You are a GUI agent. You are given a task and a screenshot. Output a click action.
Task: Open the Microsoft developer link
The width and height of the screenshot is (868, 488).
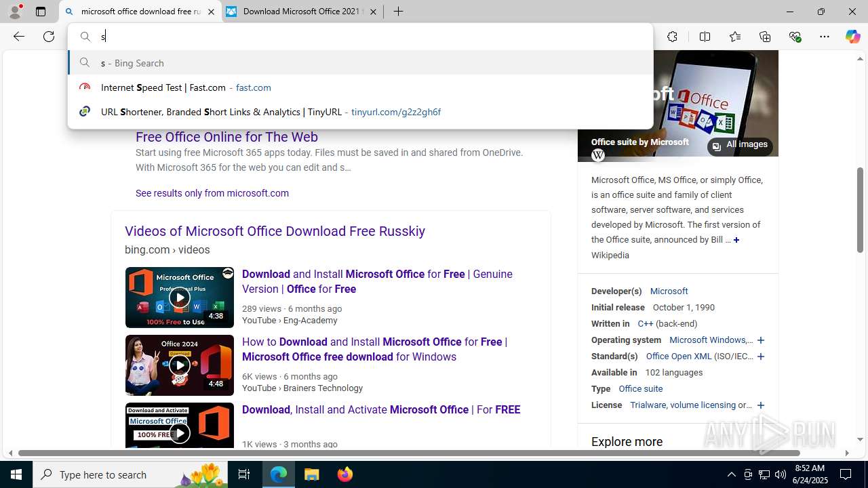tap(669, 291)
